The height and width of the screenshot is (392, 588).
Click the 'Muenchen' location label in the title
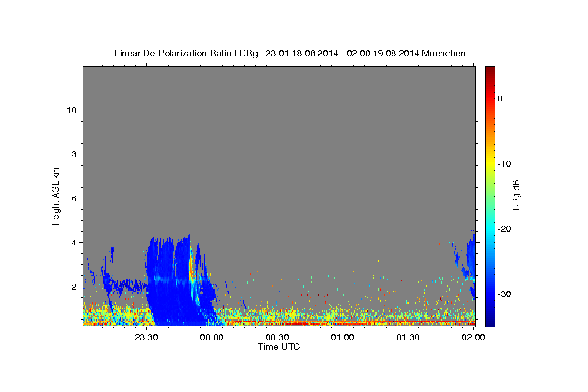tap(444, 53)
